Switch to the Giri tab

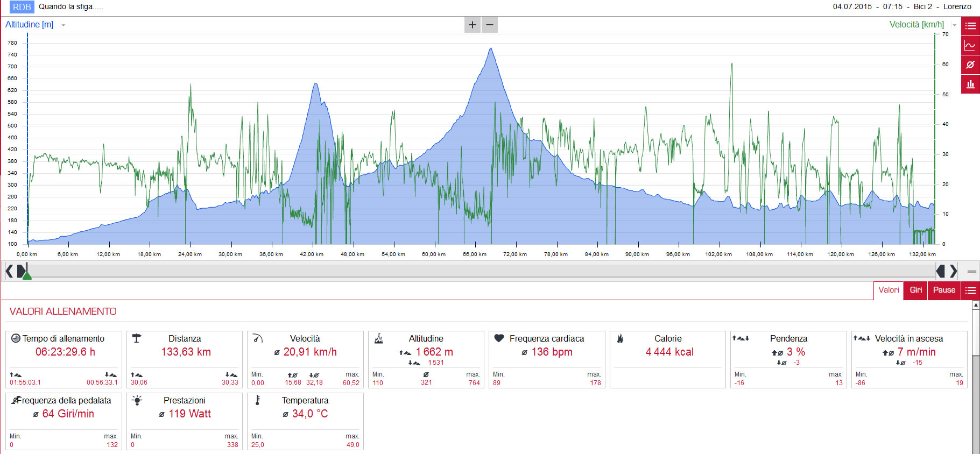(915, 290)
